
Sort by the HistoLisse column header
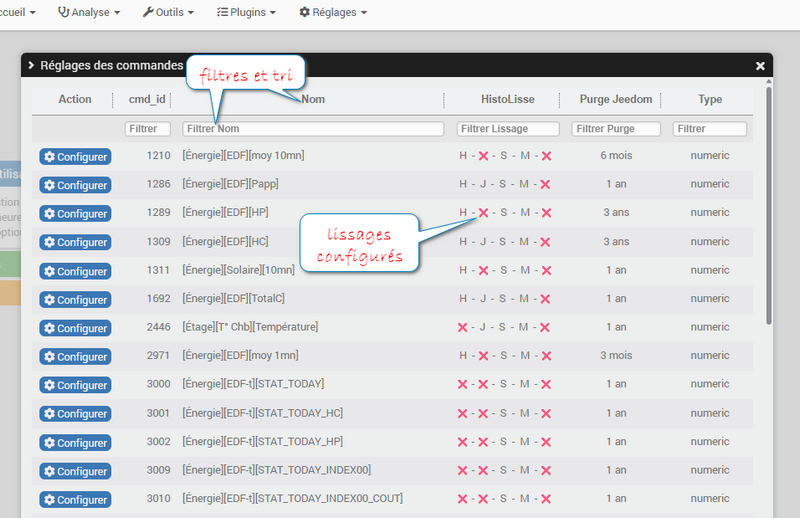tap(508, 100)
